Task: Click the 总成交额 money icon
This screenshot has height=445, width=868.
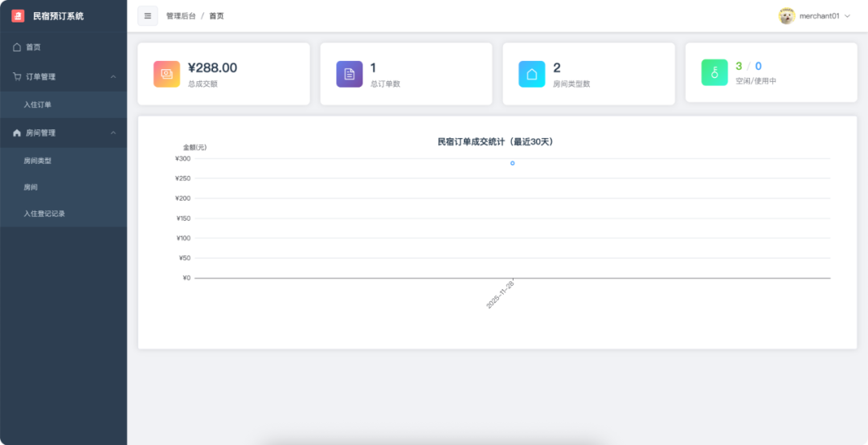Action: pyautogui.click(x=166, y=74)
